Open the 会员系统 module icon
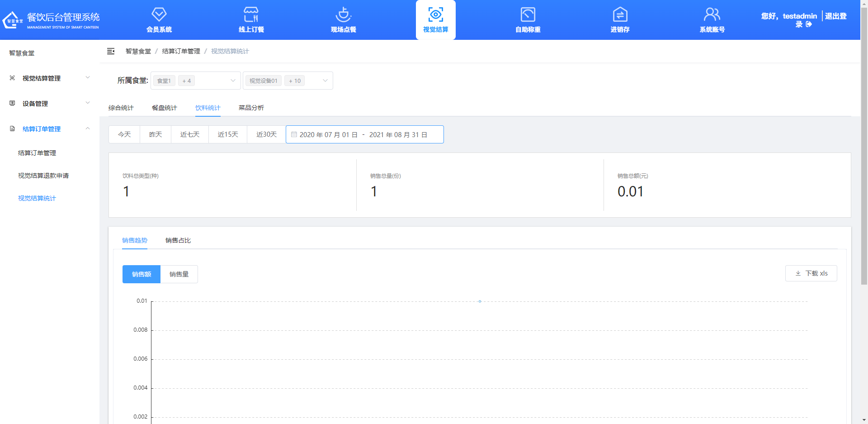Screen dimensions: 868x424 [159, 19]
